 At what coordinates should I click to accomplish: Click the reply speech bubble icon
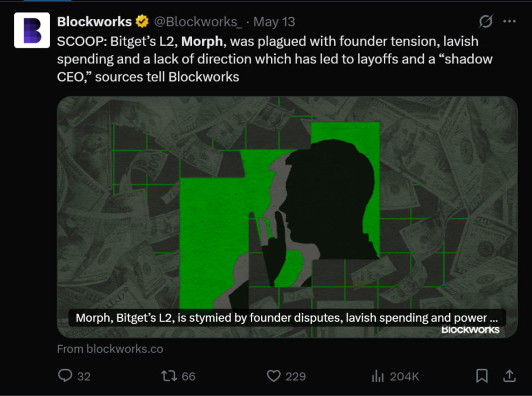pos(65,376)
